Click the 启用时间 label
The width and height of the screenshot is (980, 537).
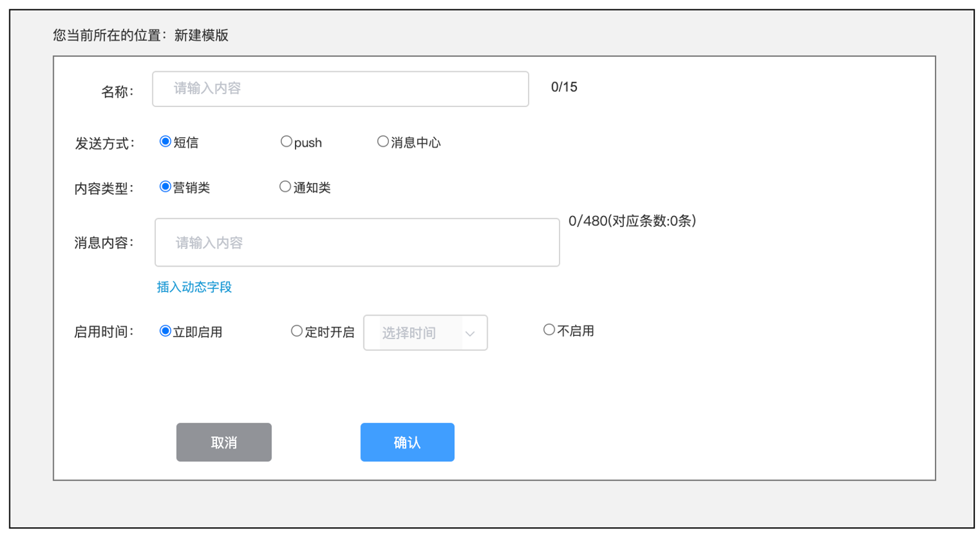(104, 332)
